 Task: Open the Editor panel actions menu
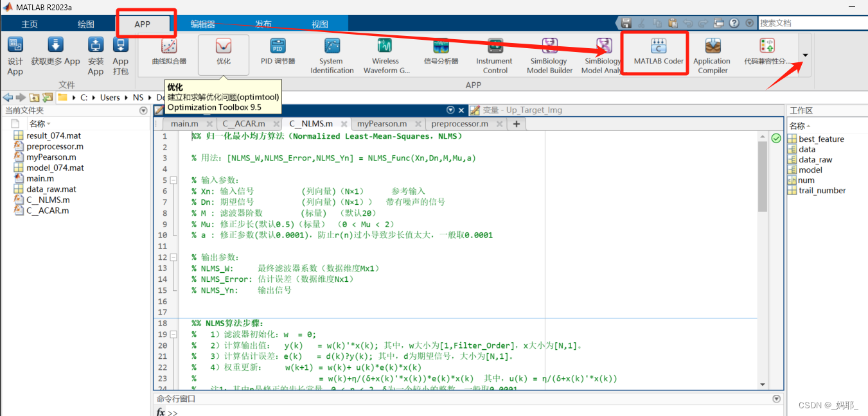(x=450, y=110)
